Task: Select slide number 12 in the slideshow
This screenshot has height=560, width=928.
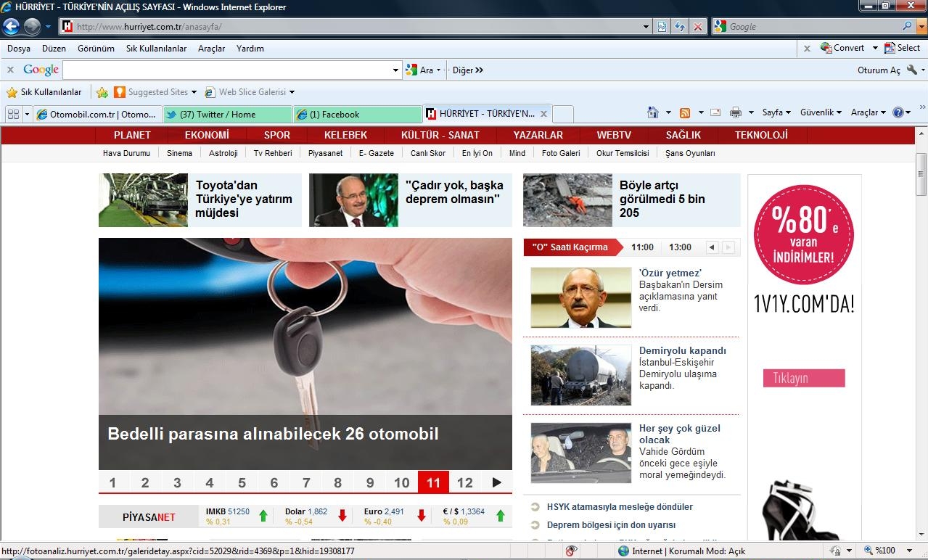Action: tap(465, 482)
